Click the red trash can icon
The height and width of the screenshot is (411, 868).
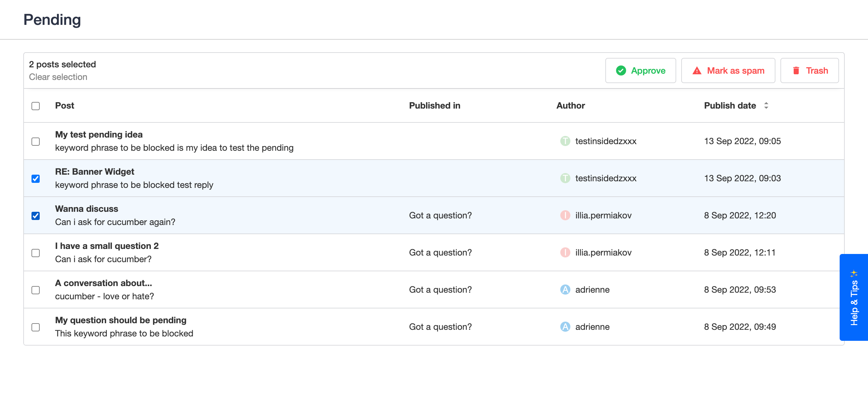796,71
